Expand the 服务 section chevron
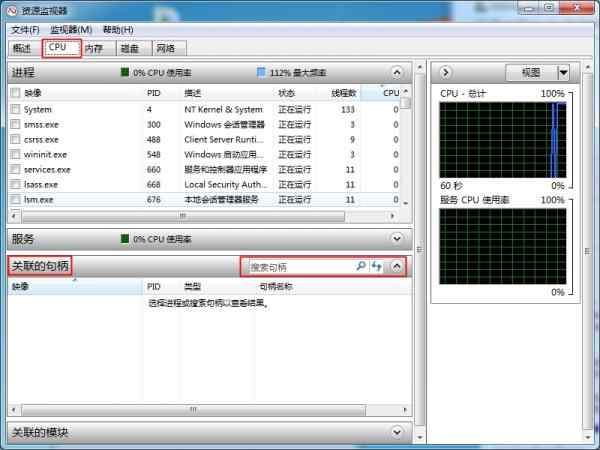This screenshot has width=600, height=450. [397, 239]
